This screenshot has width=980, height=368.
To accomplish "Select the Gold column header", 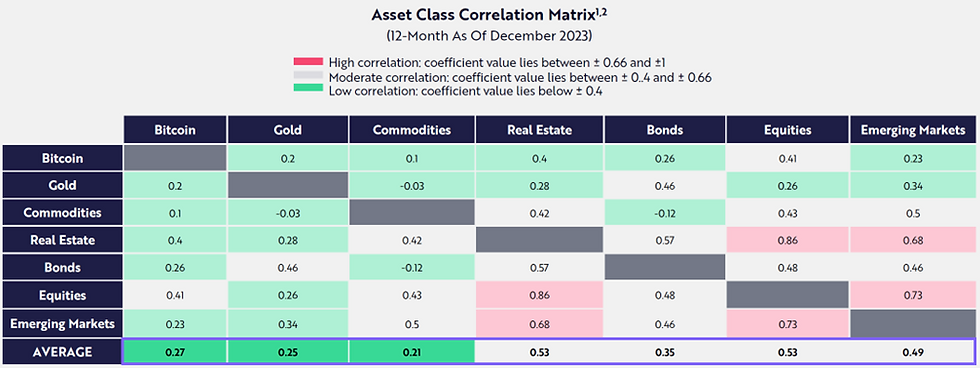I will pos(288,130).
